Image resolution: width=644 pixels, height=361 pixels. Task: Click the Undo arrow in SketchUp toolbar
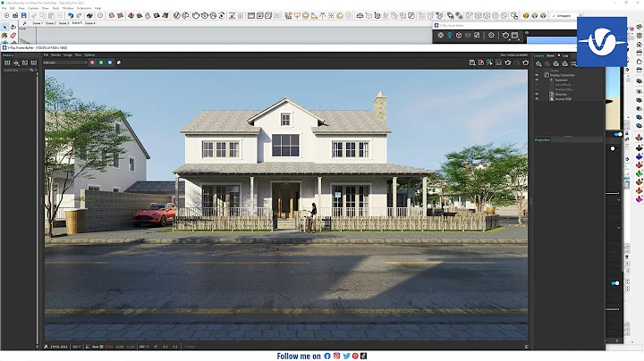[x=71, y=15]
